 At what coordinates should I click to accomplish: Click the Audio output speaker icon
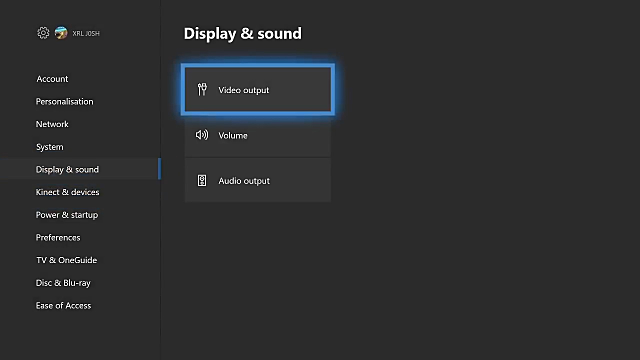click(202, 180)
